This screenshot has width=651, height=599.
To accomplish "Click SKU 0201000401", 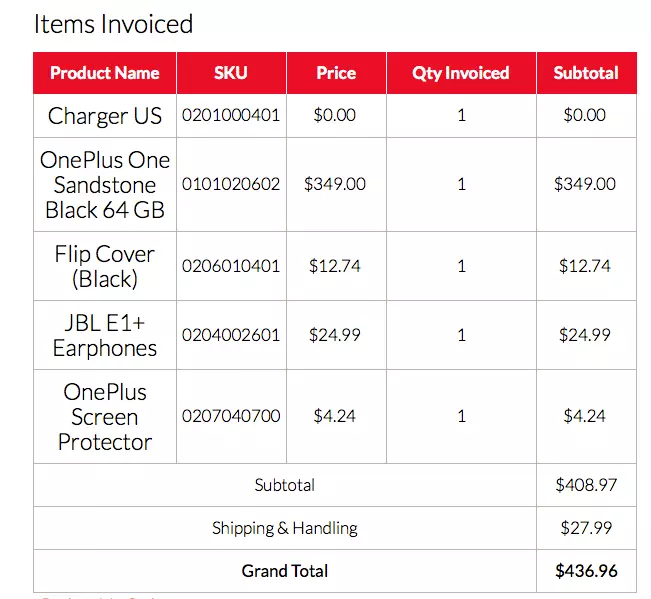I will pos(231,115).
